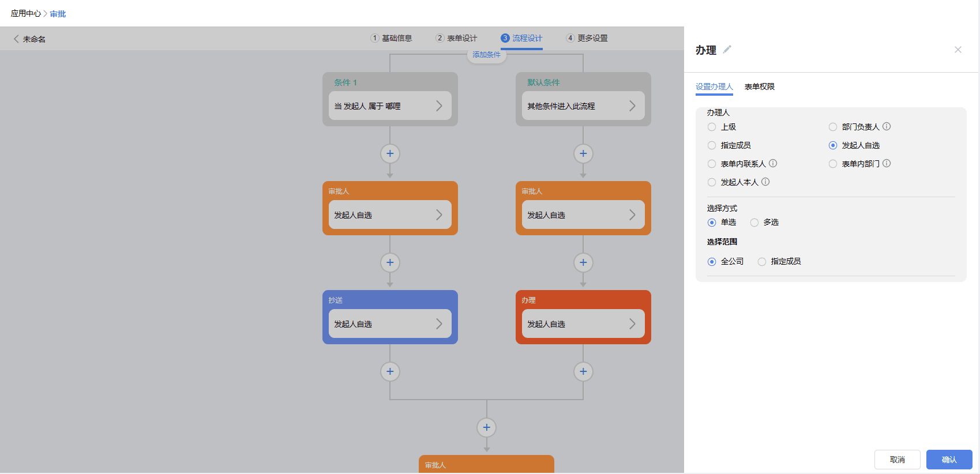
Task: Show info tooltip for 部门负责人
Action: coord(887,126)
